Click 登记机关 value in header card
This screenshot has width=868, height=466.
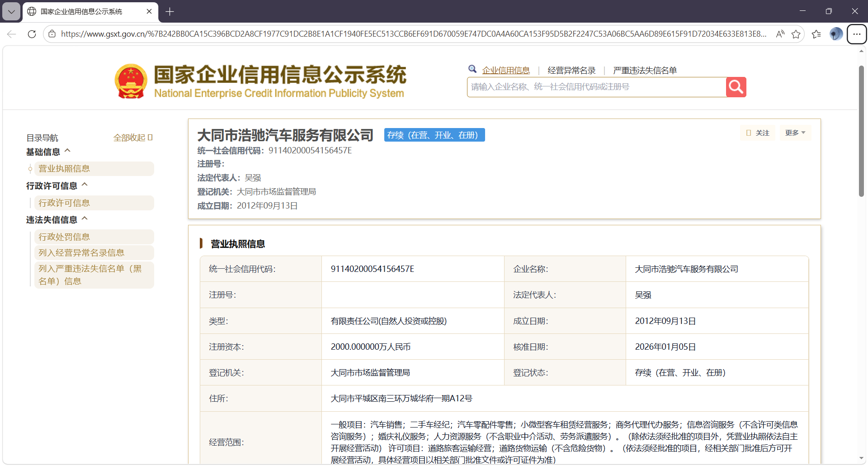tap(276, 192)
